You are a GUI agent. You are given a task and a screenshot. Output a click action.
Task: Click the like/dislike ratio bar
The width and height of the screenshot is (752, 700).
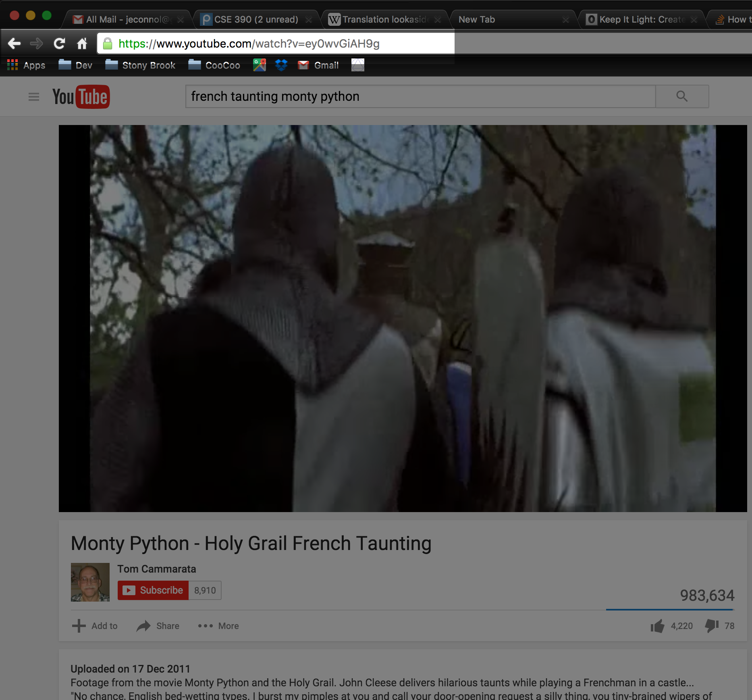[670, 610]
